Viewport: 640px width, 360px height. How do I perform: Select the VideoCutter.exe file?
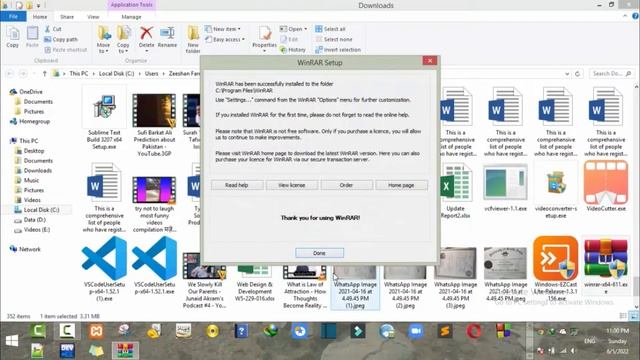606,187
